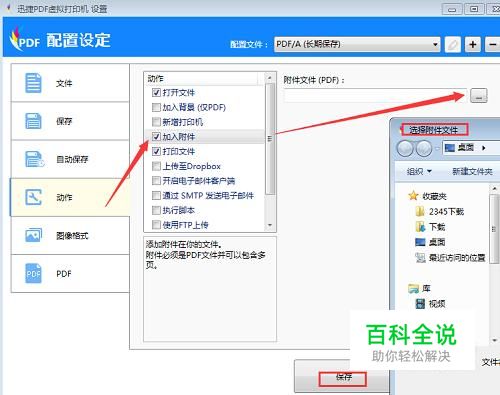Switch to the 自动保存 tab

[x=70, y=159]
